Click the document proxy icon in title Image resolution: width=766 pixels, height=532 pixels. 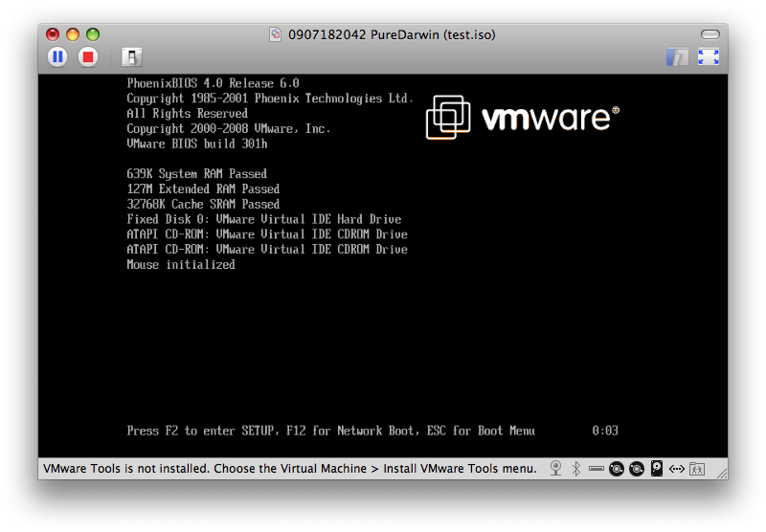[x=276, y=34]
